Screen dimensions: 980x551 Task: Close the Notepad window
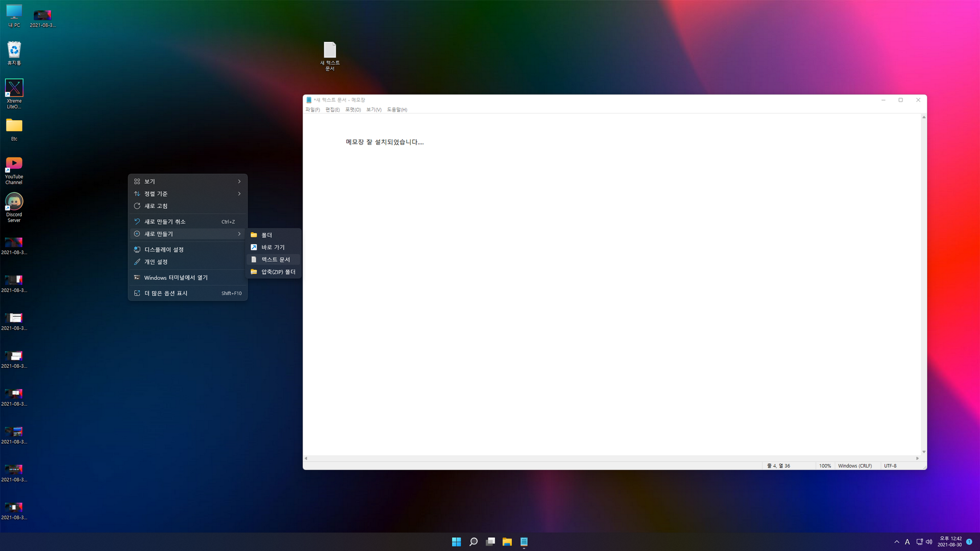coord(918,100)
